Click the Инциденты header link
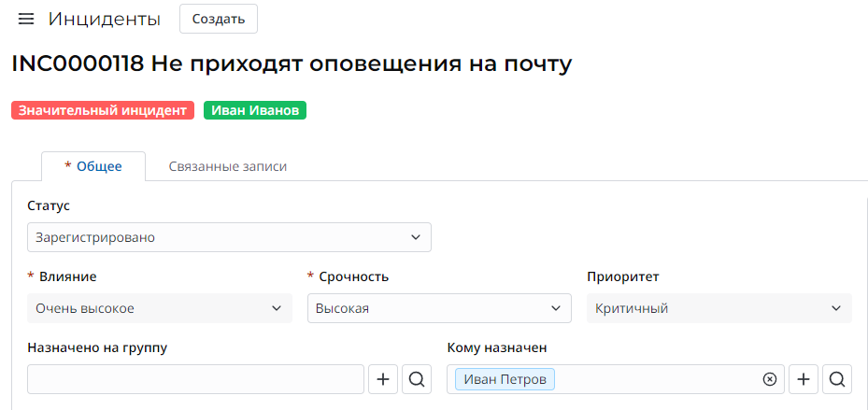 tap(105, 20)
